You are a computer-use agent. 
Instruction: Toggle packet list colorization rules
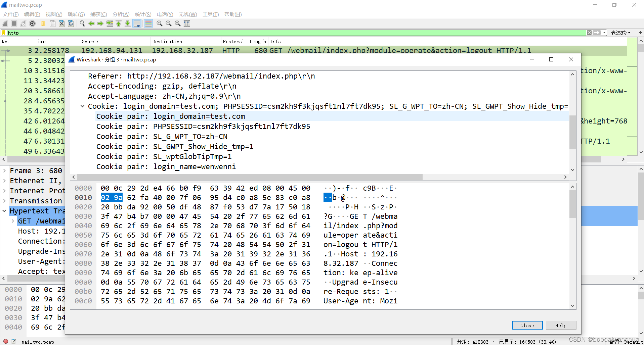(148, 23)
